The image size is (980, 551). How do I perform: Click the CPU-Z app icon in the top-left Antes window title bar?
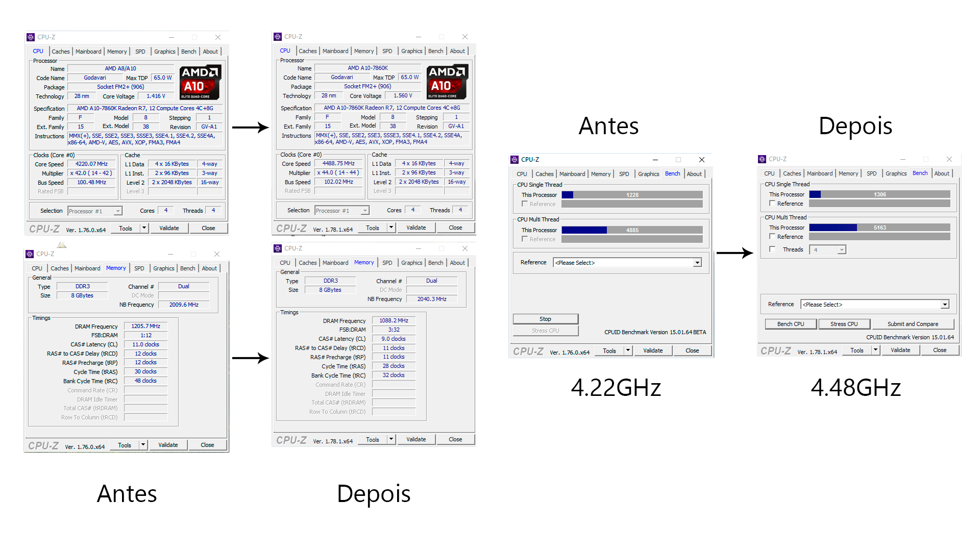point(31,37)
